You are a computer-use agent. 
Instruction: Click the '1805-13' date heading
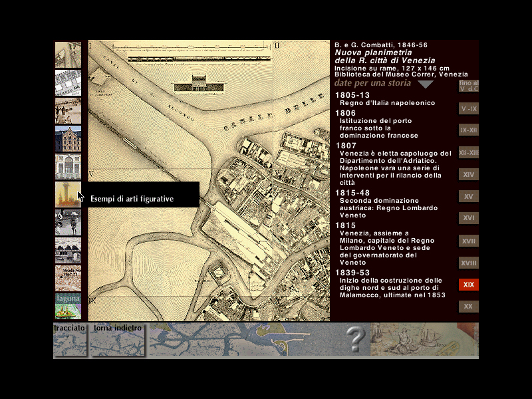[x=352, y=95]
